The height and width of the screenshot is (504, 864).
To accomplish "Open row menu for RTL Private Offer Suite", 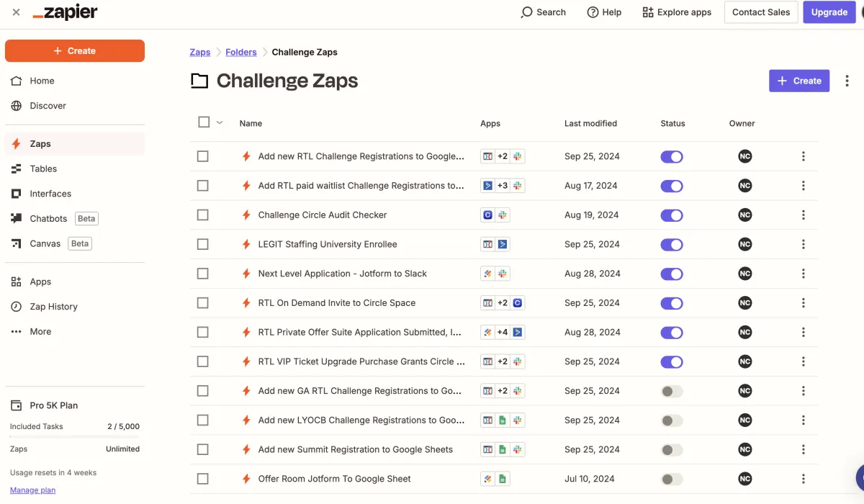I will (x=804, y=333).
